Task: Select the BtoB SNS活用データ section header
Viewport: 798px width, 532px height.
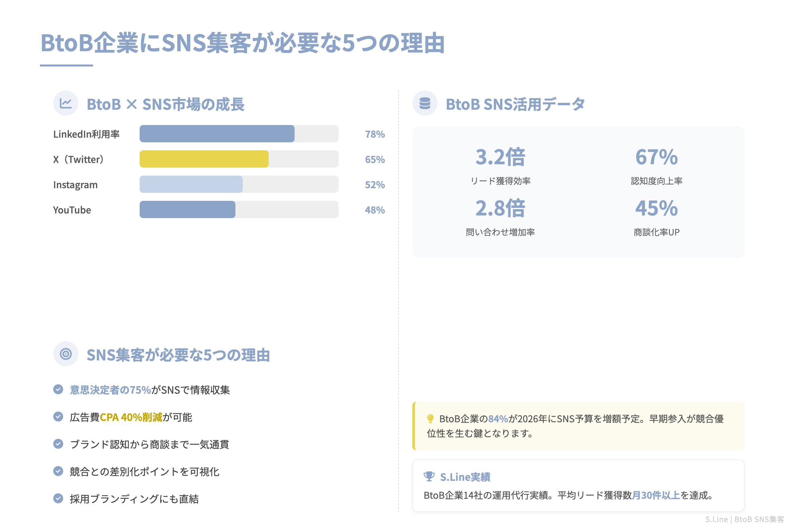Action: coord(516,104)
